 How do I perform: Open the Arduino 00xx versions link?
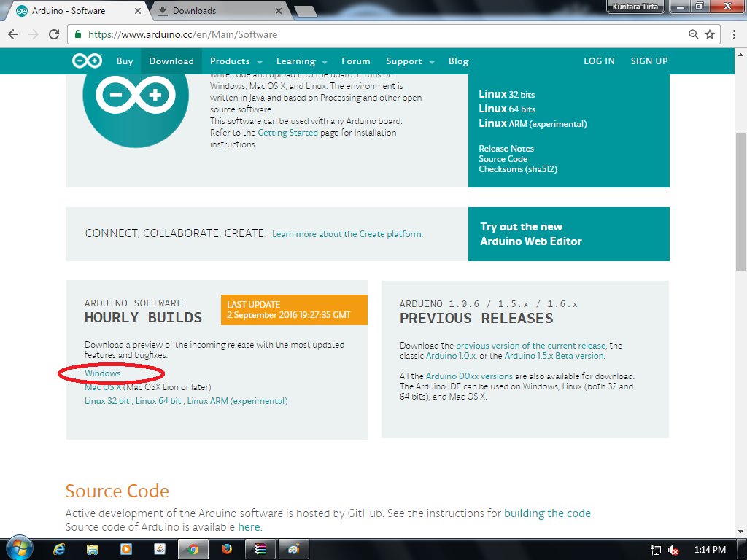[469, 376]
